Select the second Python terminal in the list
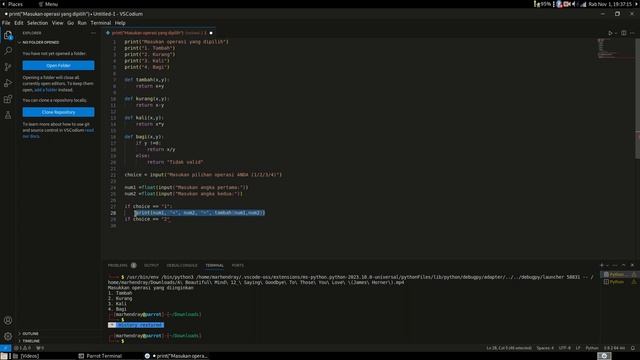 click(x=620, y=282)
